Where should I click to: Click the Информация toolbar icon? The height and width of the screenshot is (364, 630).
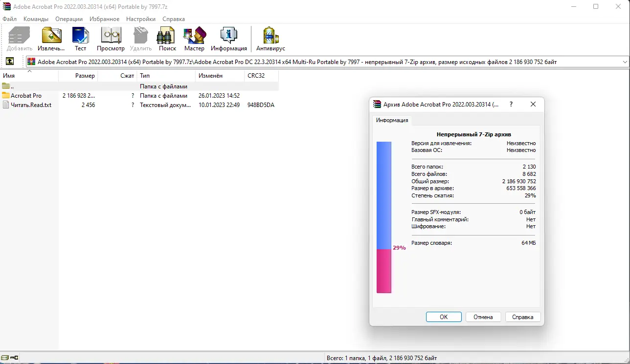click(x=228, y=35)
